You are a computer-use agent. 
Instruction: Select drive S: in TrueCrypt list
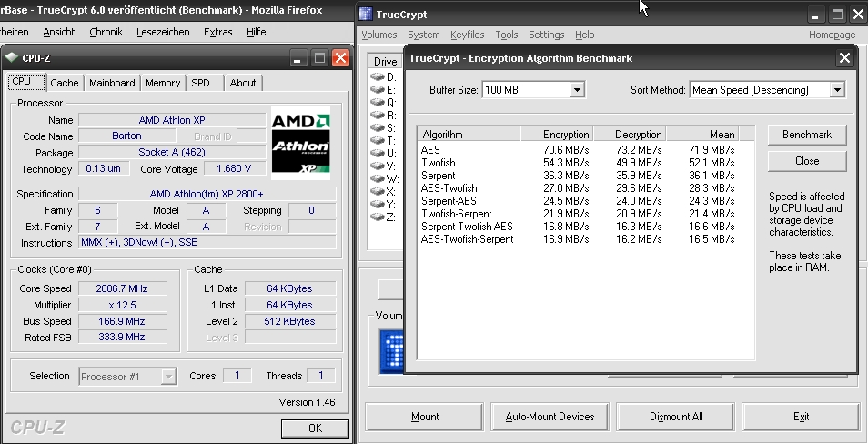(x=384, y=128)
